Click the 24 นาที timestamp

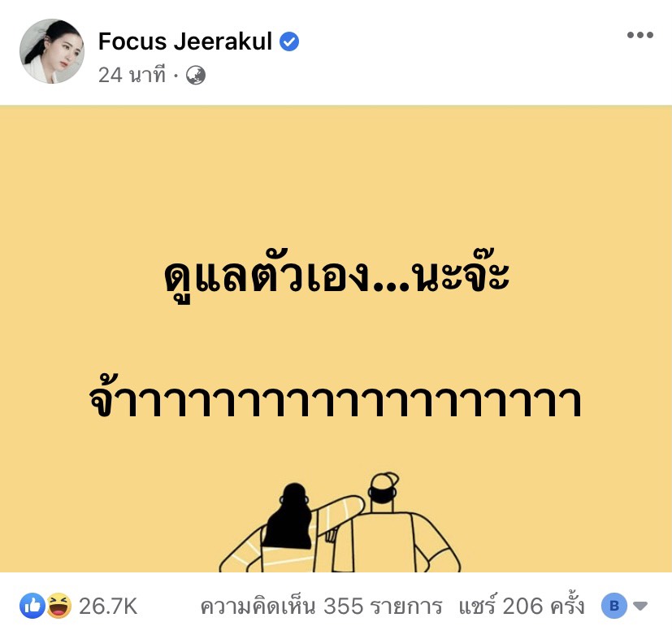coord(132,76)
